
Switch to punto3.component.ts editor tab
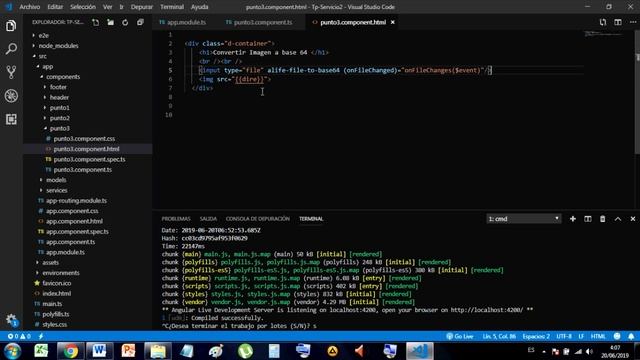click(x=262, y=22)
